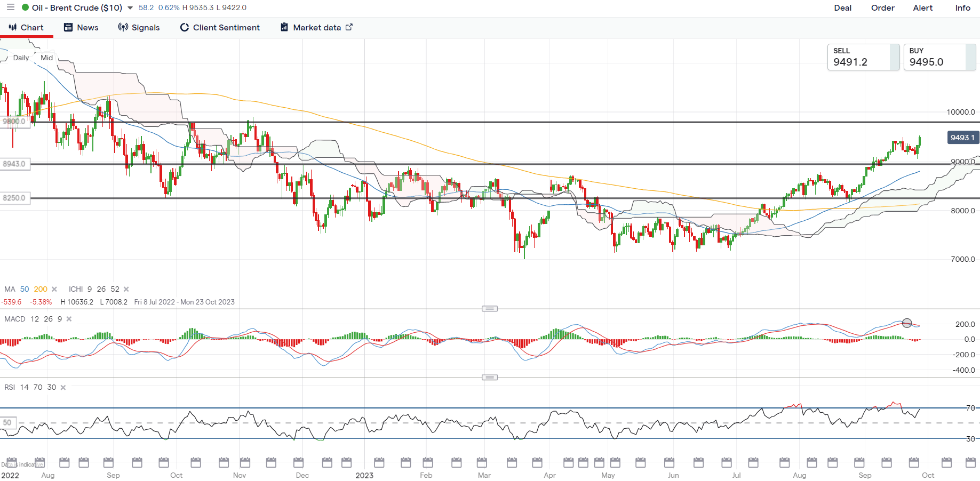Image resolution: width=980 pixels, height=481 pixels.
Task: Open the hamburger menu
Action: pyautogui.click(x=10, y=7)
